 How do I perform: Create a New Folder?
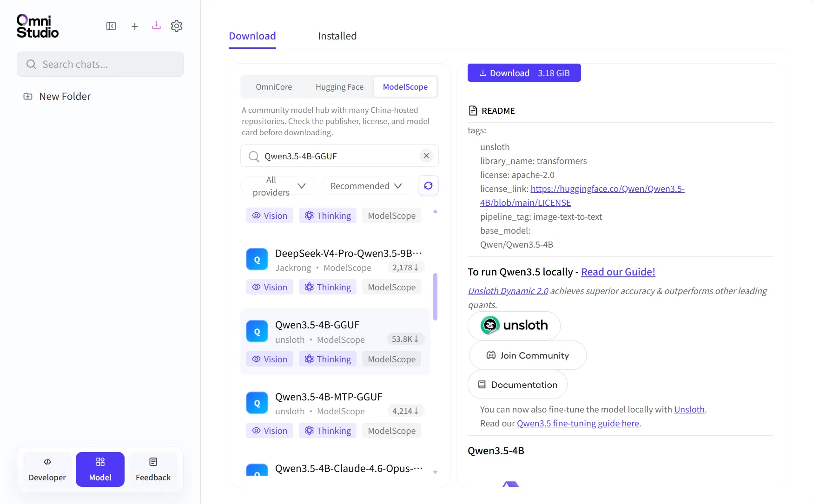click(57, 96)
